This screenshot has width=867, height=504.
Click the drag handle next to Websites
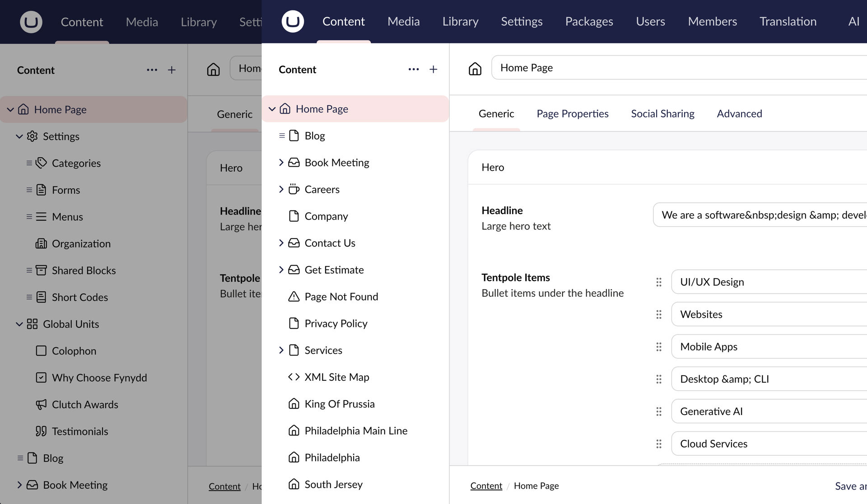659,314
